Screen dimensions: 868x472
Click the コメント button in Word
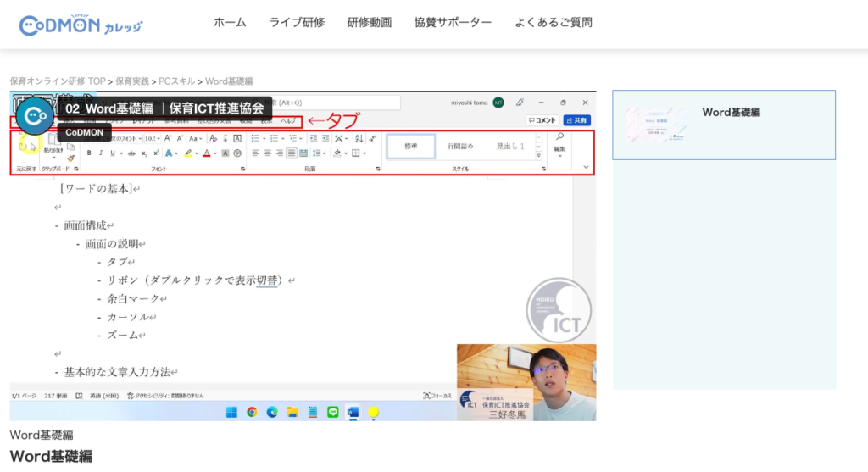[x=542, y=120]
